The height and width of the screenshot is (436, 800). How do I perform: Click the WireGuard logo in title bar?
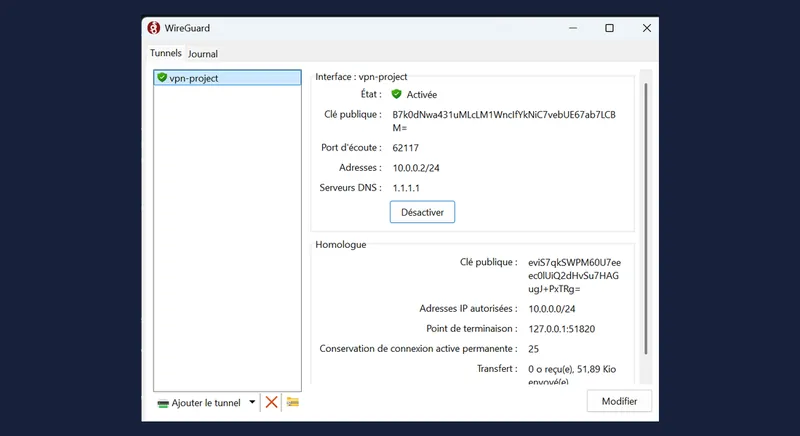pos(154,28)
